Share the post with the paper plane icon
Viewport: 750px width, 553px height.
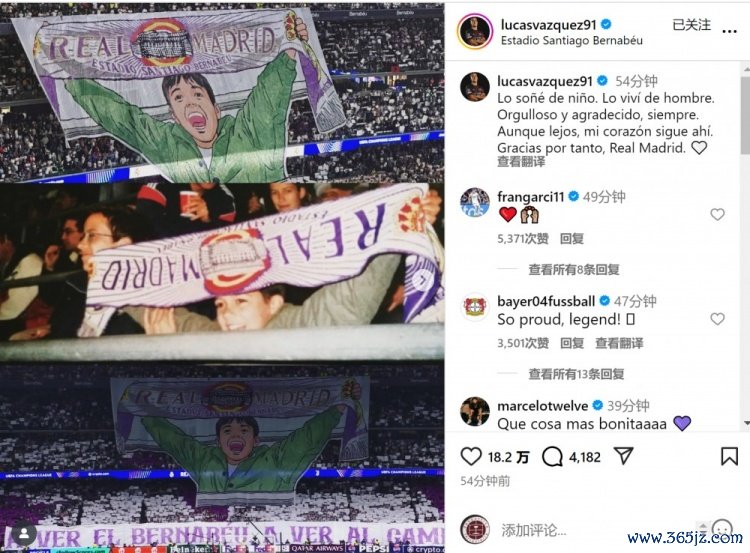tap(624, 456)
